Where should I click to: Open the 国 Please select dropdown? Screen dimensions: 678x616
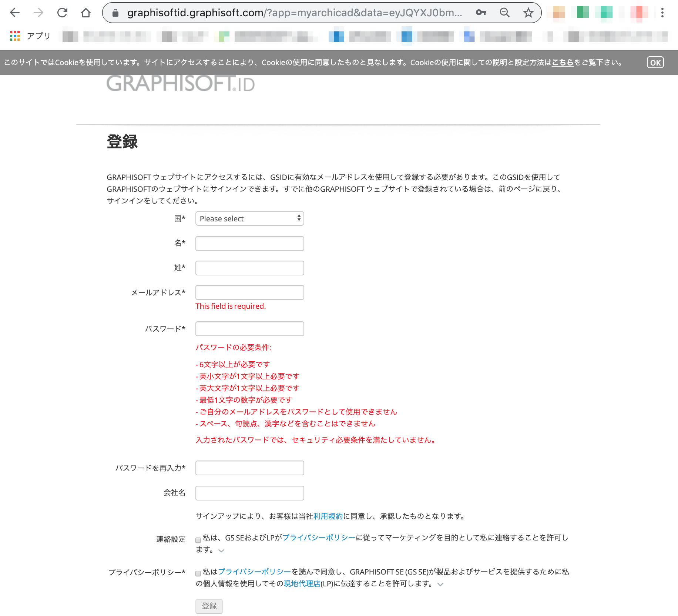(x=250, y=218)
